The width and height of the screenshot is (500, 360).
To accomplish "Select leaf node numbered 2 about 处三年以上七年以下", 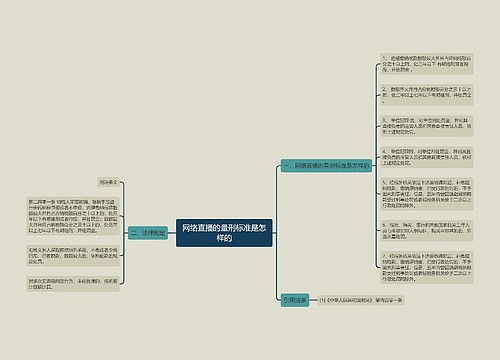I will (427, 95).
